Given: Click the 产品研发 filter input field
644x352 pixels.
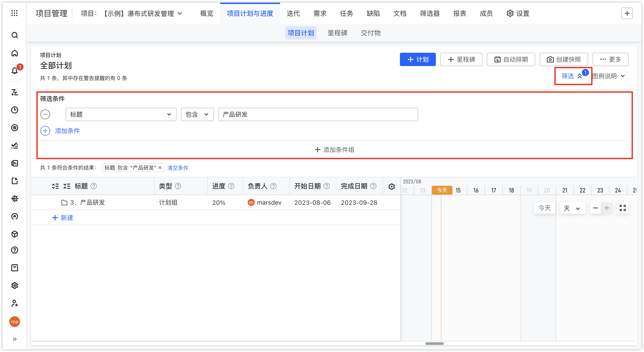Looking at the screenshot, I should (x=318, y=114).
